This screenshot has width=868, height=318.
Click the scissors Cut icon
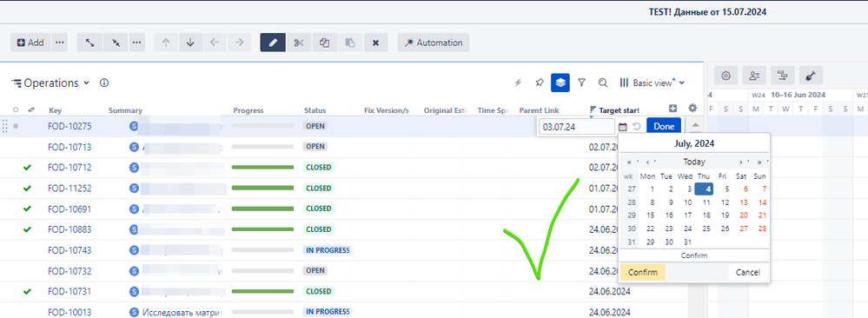tap(299, 43)
